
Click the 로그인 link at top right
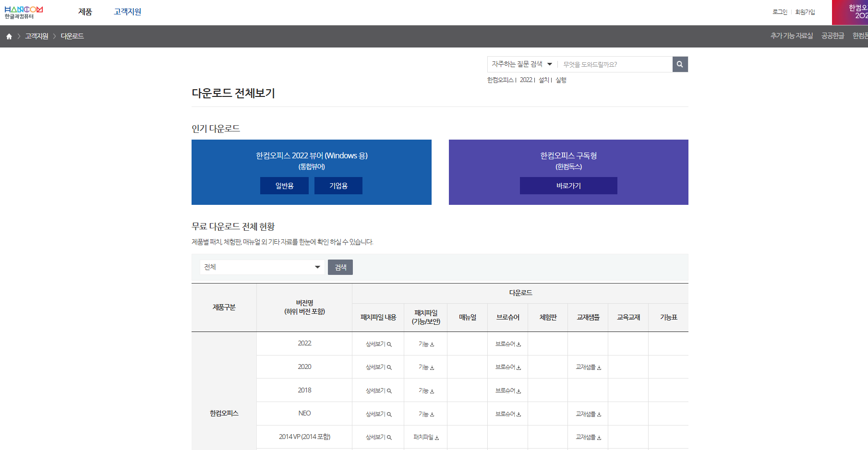(x=779, y=12)
